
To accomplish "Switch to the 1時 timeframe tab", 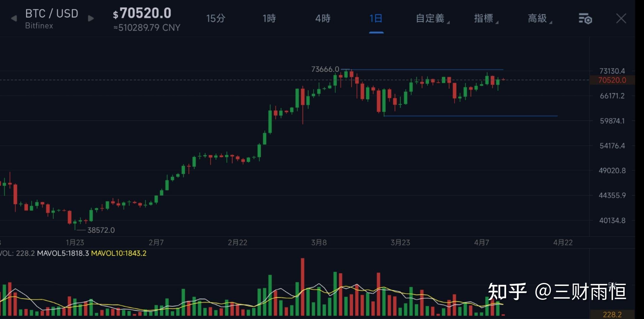I will point(269,18).
